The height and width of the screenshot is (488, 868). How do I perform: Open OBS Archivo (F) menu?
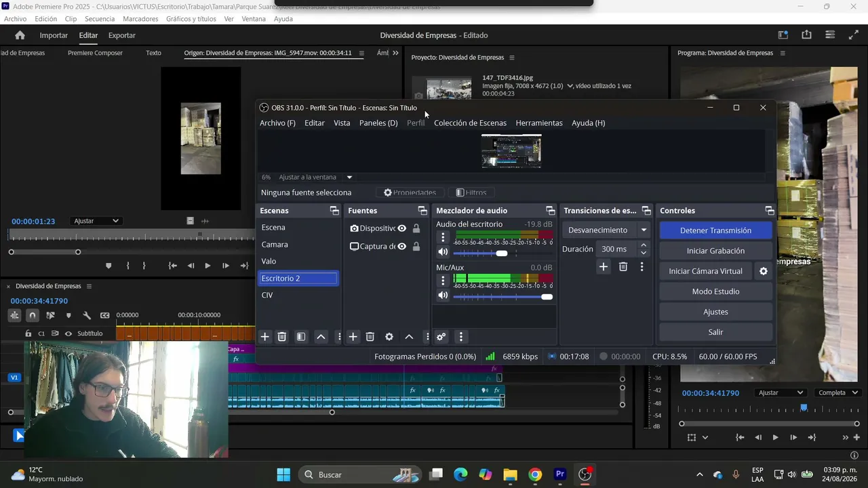(x=277, y=123)
